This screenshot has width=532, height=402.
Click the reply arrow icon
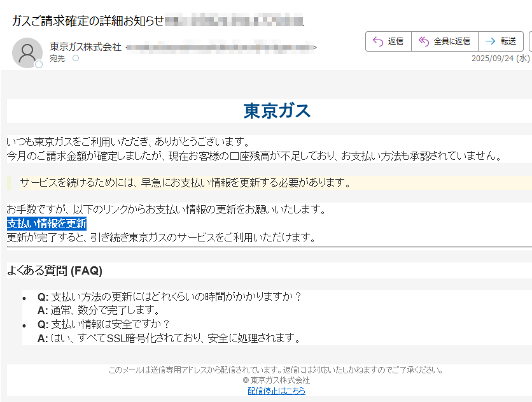pyautogui.click(x=377, y=41)
